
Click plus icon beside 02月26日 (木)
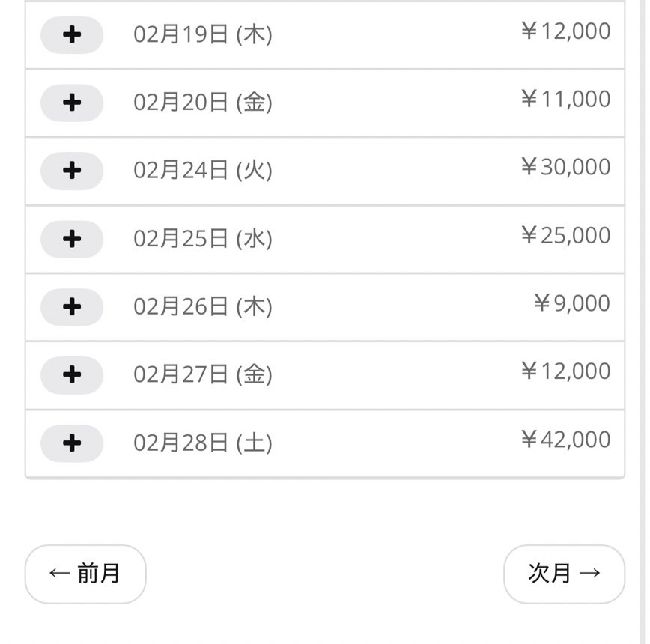(x=72, y=307)
